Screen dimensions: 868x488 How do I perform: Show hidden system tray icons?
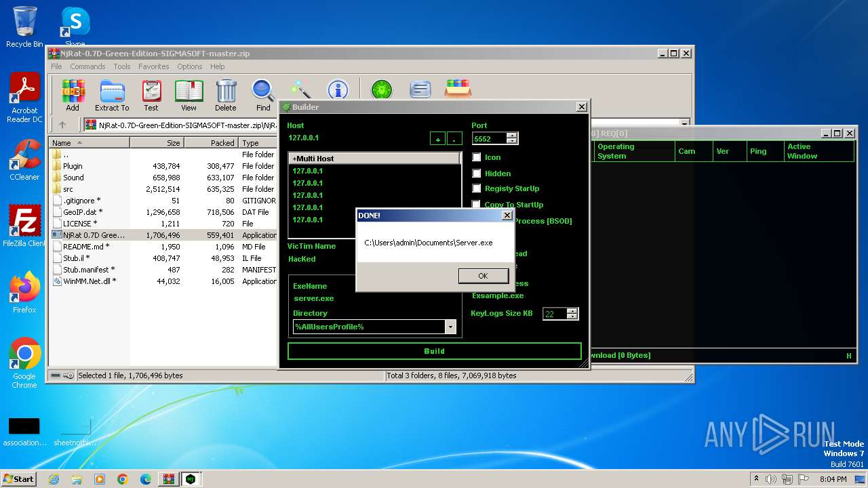click(756, 479)
